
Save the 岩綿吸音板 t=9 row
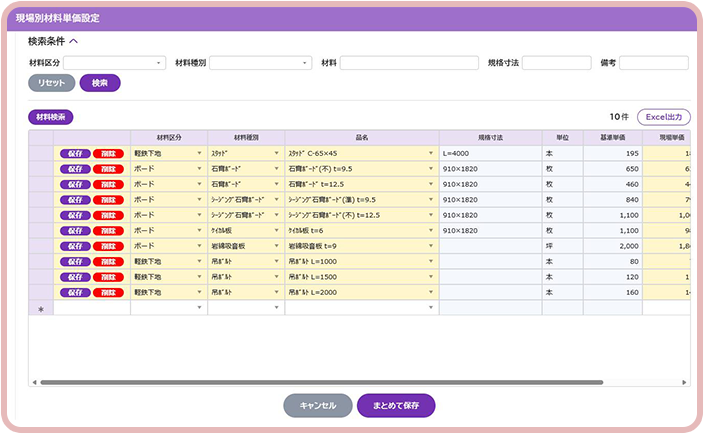pos(75,246)
